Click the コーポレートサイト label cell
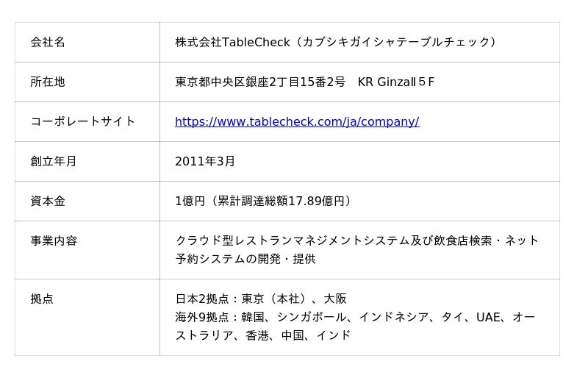The image size is (588, 378). click(82, 121)
